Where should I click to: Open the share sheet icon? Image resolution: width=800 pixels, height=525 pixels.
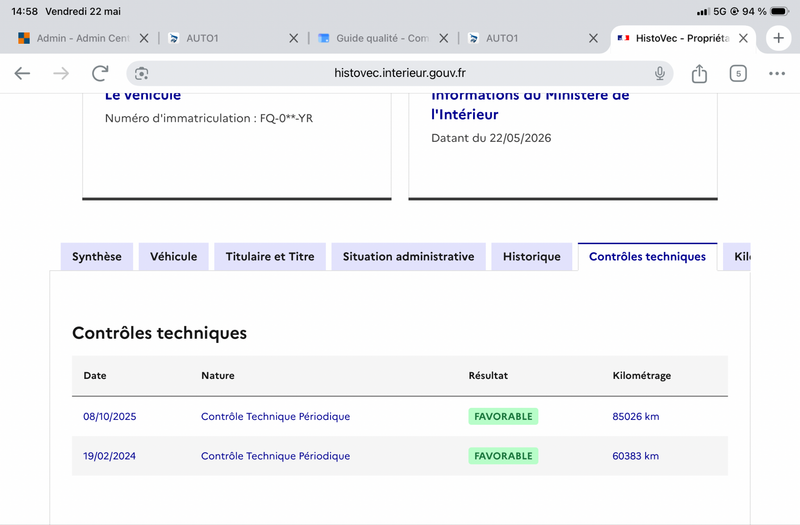[x=699, y=73]
